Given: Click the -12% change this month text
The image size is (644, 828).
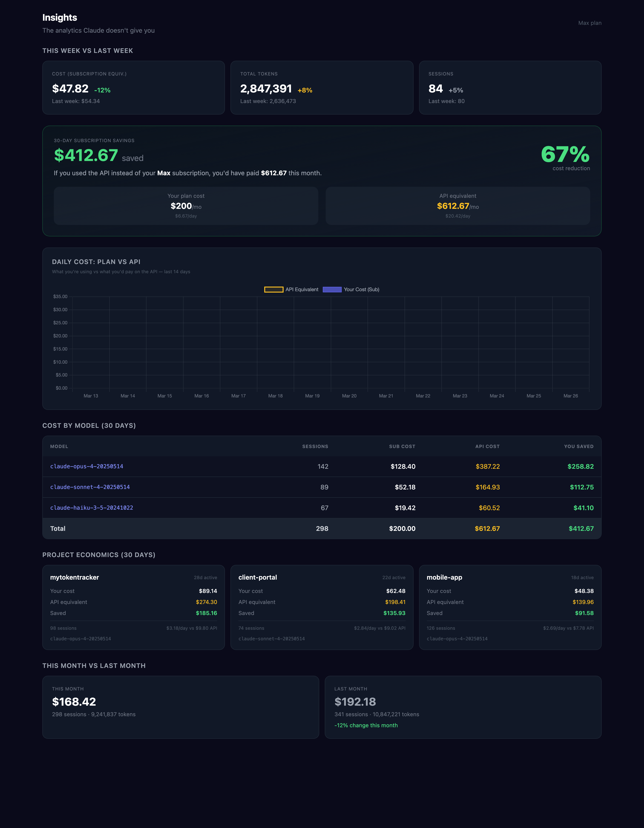Looking at the screenshot, I should pyautogui.click(x=366, y=725).
